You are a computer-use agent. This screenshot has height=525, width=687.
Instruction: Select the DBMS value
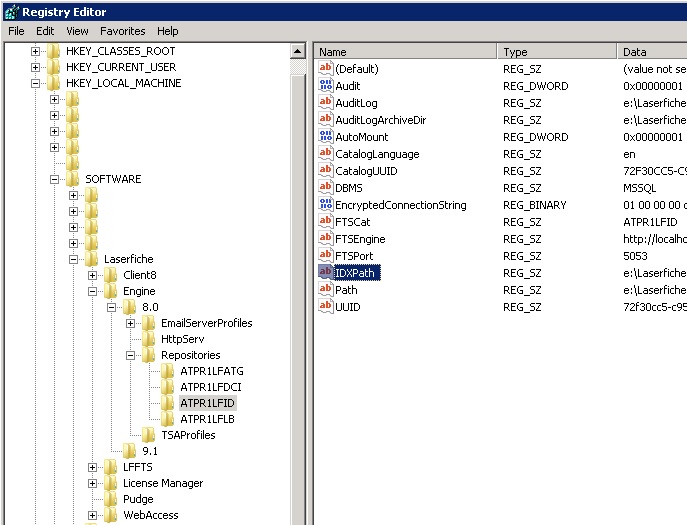[349, 188]
